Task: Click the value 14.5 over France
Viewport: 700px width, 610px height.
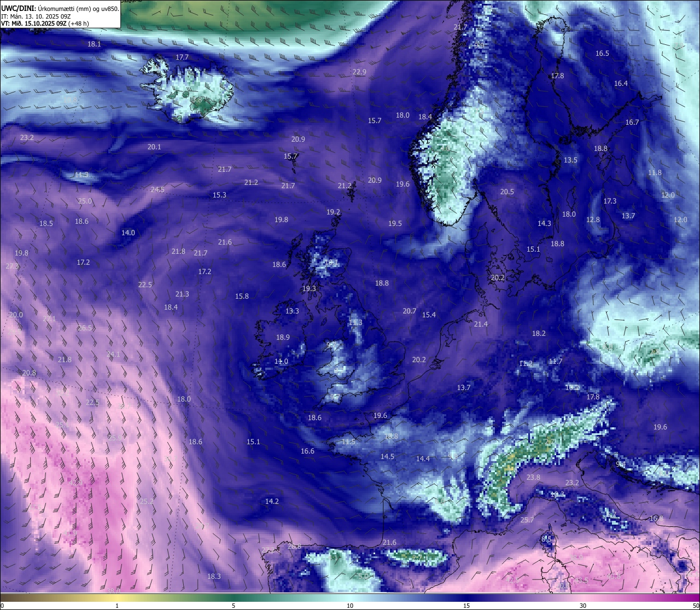Action: click(387, 456)
